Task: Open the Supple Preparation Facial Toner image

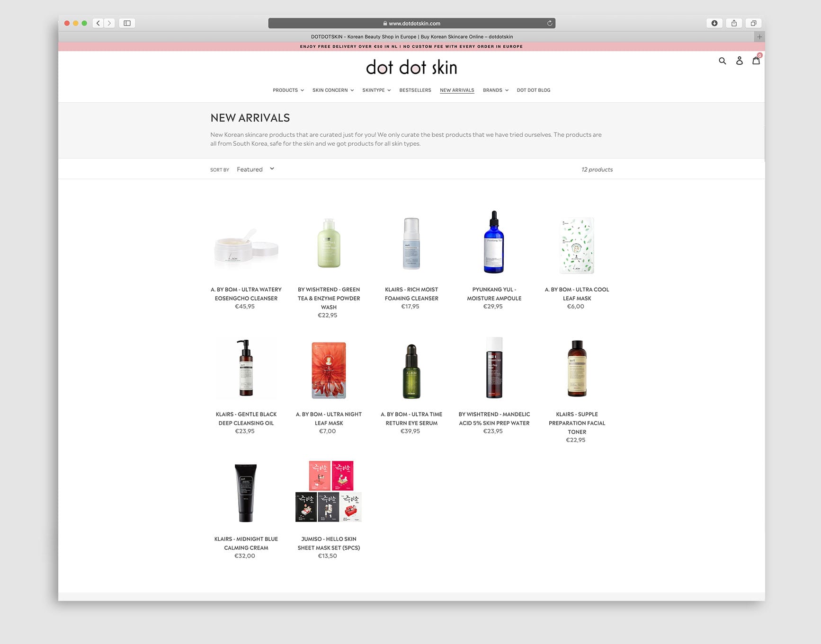Action: click(x=577, y=369)
